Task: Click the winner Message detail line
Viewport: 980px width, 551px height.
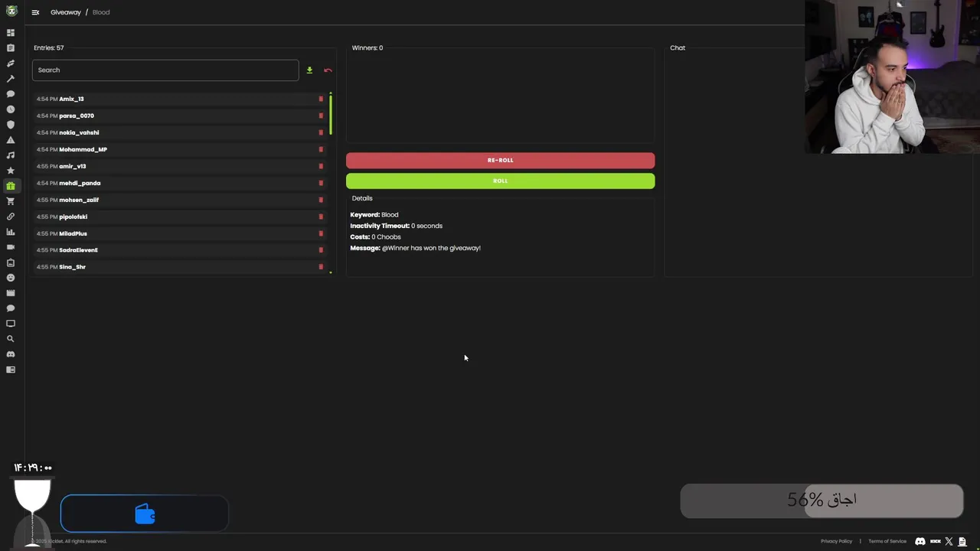Action: coord(415,248)
